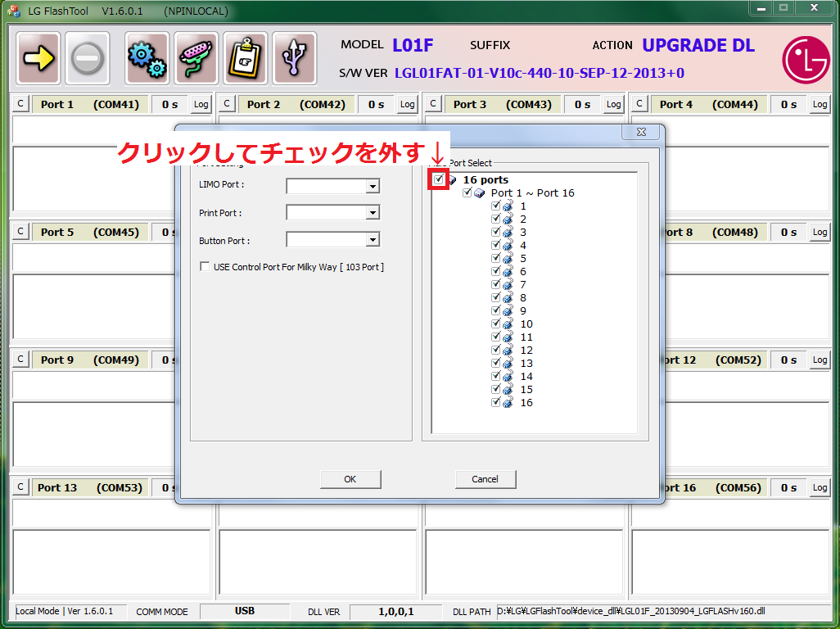The height and width of the screenshot is (629, 840).
Task: Click the USB comm mode field
Action: coord(245,611)
